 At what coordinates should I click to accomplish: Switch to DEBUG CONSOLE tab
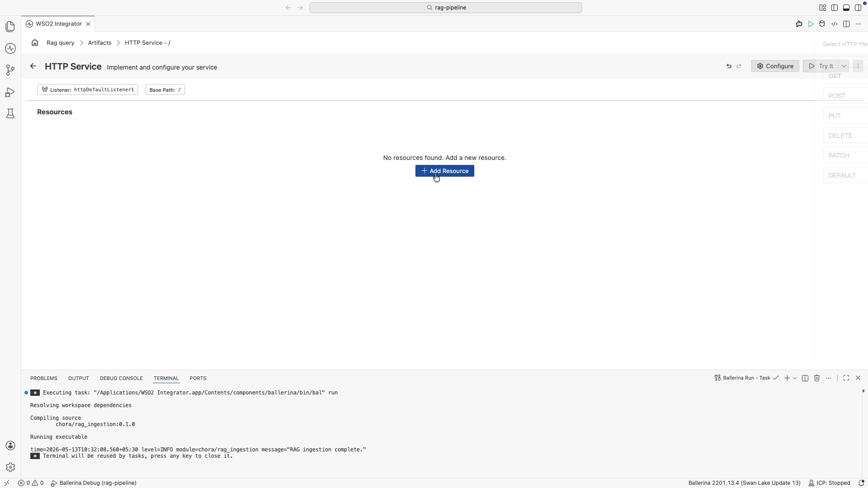pyautogui.click(x=121, y=379)
